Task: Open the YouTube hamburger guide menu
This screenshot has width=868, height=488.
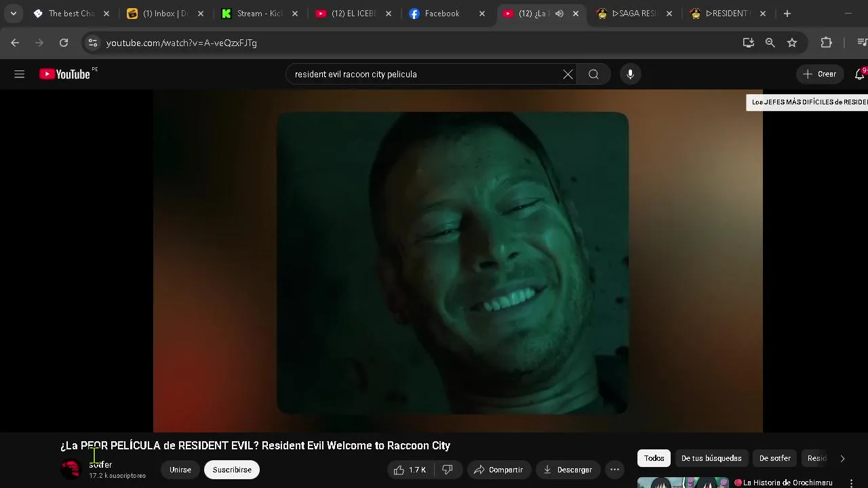Action: [x=19, y=74]
